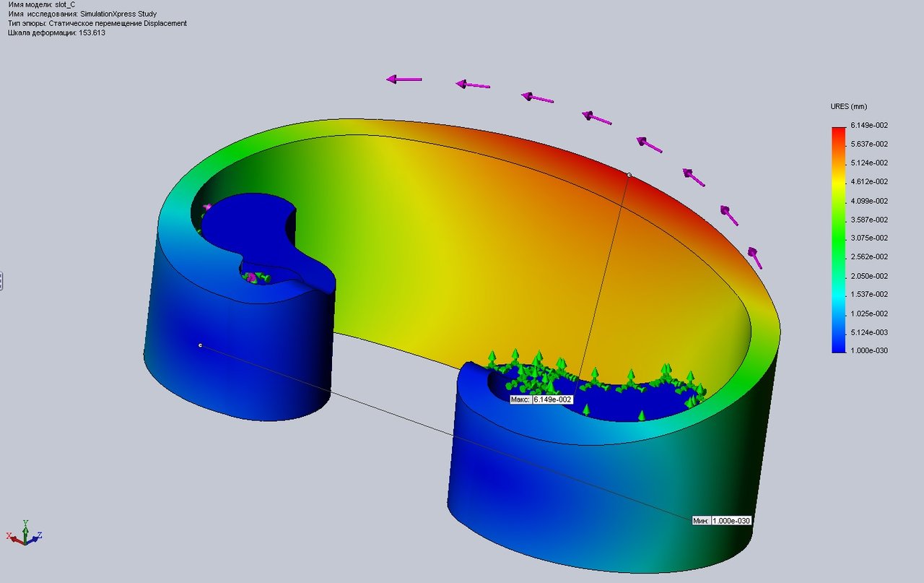The height and width of the screenshot is (583, 924).
Task: Select legend value 5.124e-002
Action: (869, 163)
